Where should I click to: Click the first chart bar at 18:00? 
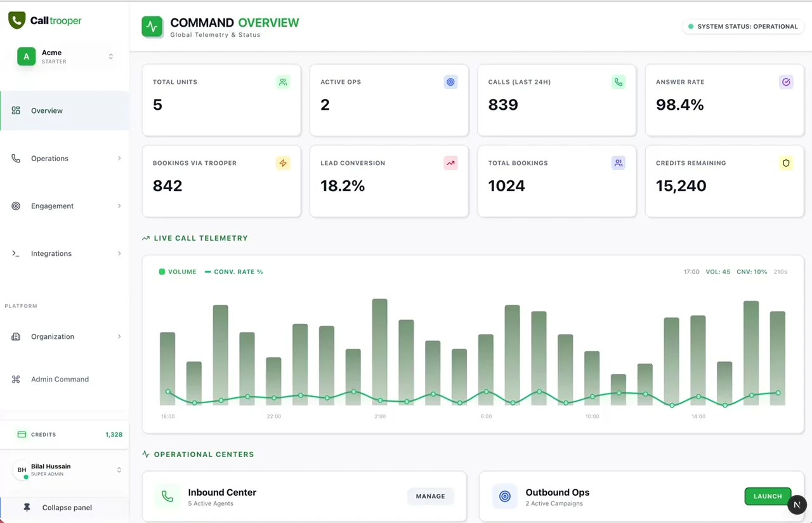pos(167,368)
